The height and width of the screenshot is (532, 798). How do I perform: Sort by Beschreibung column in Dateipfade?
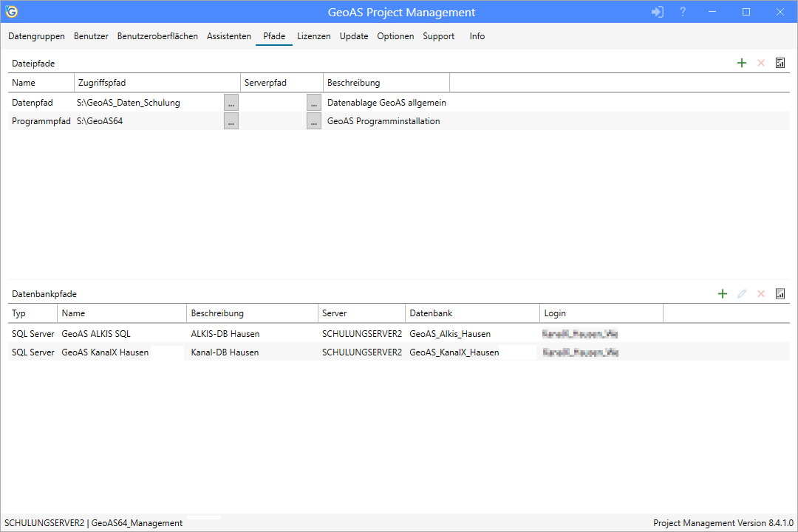pyautogui.click(x=384, y=83)
